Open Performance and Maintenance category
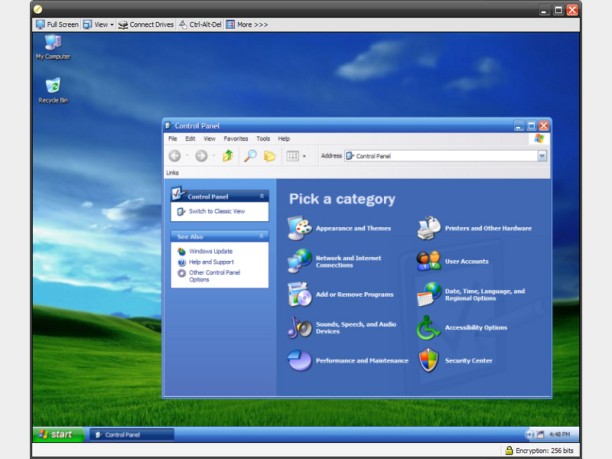Screen dimensions: 612x459 [x=362, y=361]
